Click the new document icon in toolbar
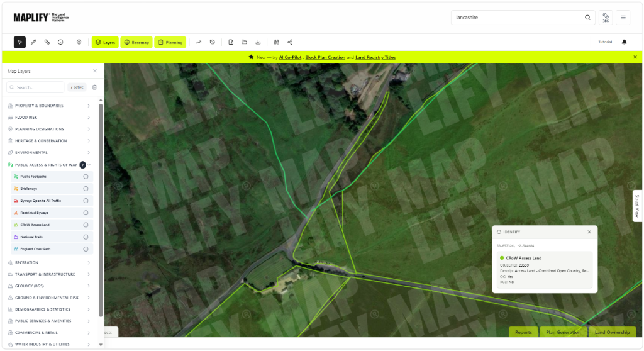 231,42
